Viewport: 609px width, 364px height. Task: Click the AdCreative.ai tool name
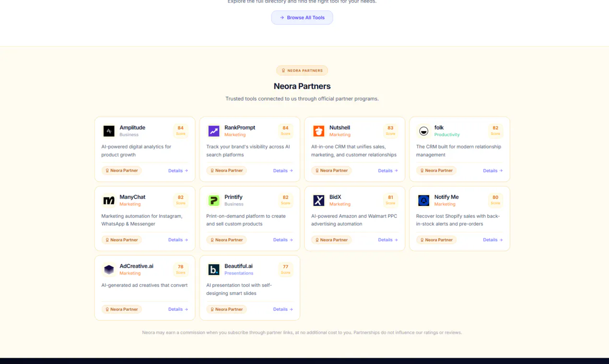(x=137, y=266)
